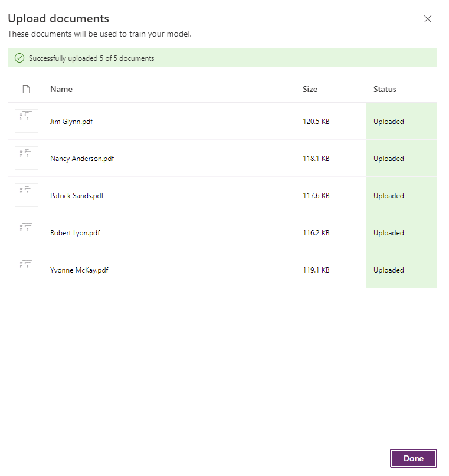Click the Uploaded status for Yvonne McKay.pdf

point(389,270)
